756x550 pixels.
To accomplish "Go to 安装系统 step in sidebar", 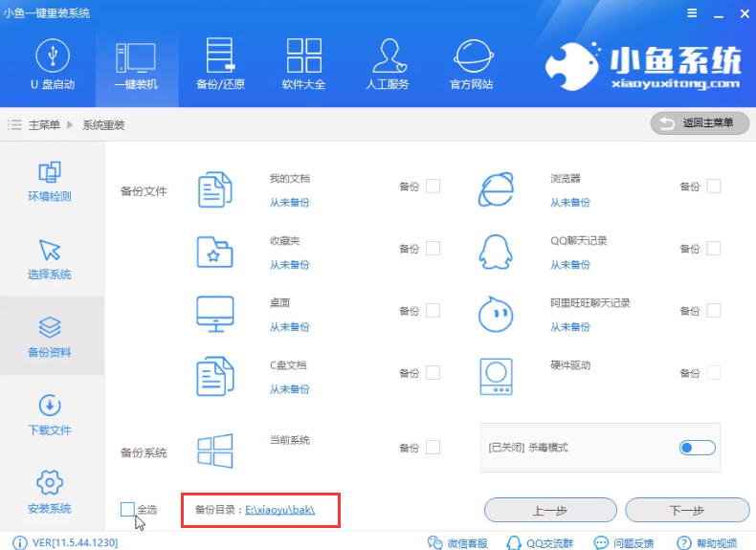I will click(x=50, y=494).
